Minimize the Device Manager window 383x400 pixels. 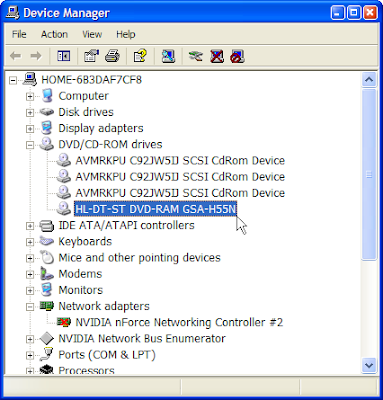pyautogui.click(x=338, y=13)
